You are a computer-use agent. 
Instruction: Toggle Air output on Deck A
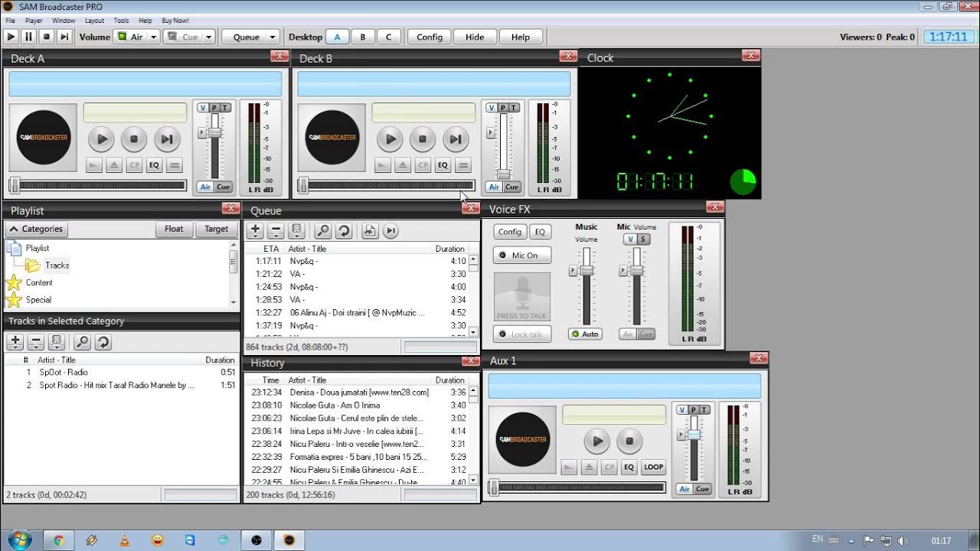point(205,187)
